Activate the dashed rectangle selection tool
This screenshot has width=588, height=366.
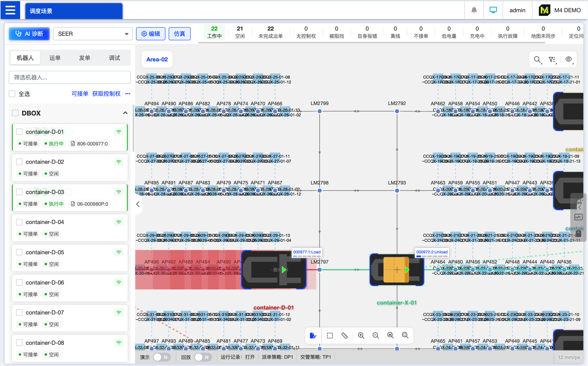[x=330, y=335]
